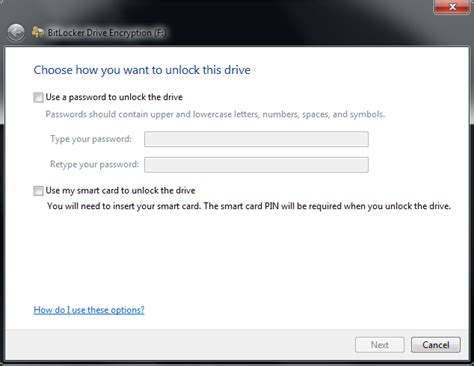Close the BitLocker window
Image resolution: width=474 pixels, height=366 pixels.
[x=452, y=7]
